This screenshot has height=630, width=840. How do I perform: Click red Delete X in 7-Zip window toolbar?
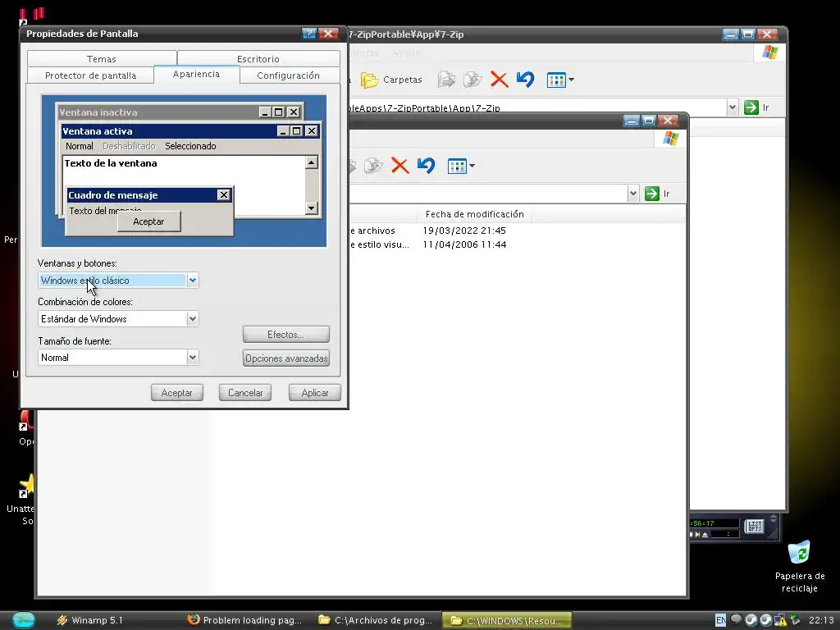point(500,80)
